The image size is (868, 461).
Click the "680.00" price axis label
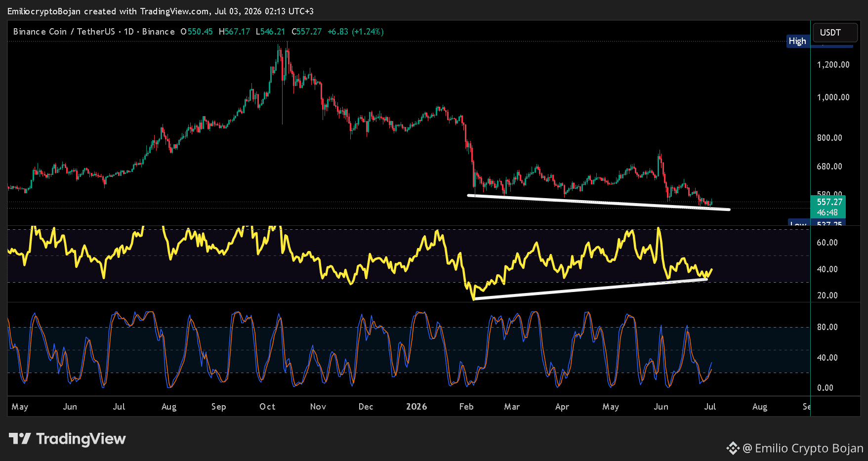pyautogui.click(x=829, y=167)
